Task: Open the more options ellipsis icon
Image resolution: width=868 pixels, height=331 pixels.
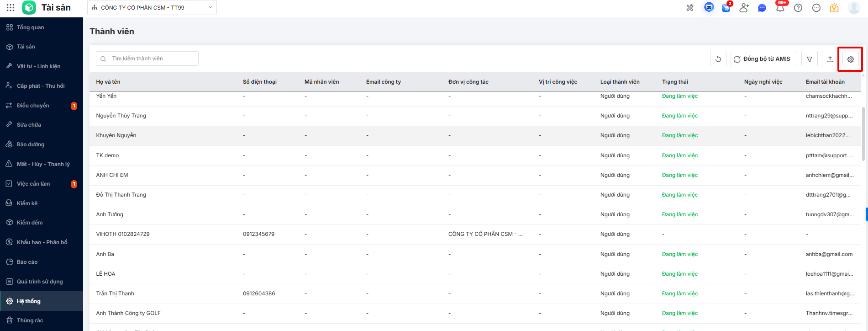Action: tap(816, 8)
